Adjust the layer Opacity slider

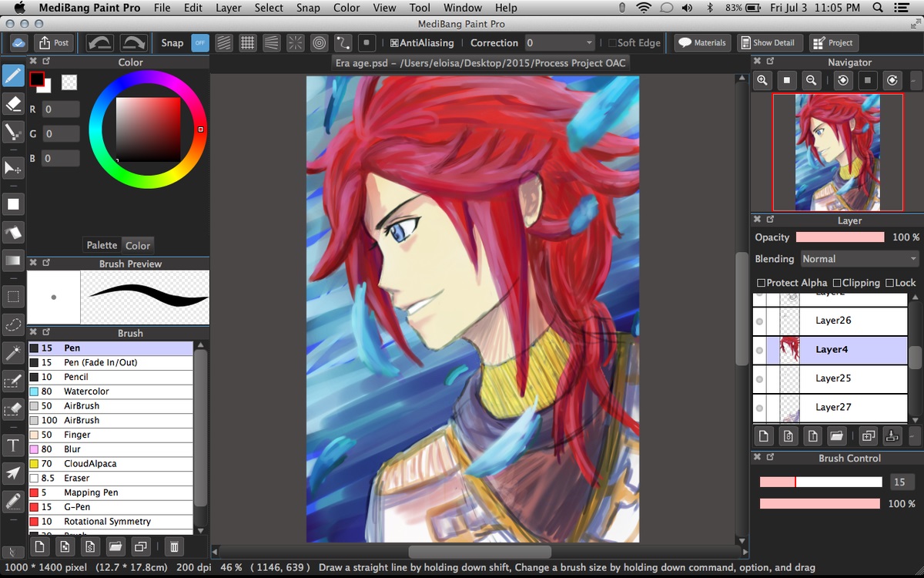(840, 237)
